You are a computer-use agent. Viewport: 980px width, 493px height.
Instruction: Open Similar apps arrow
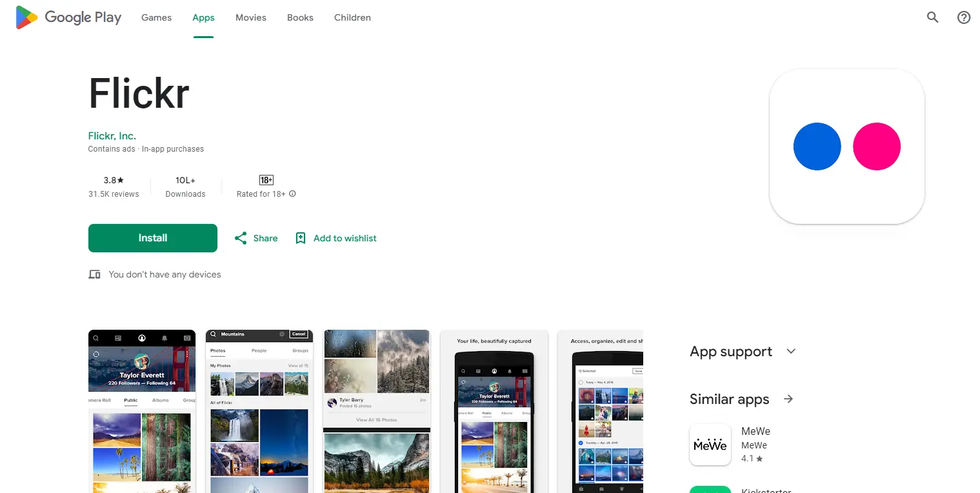coord(788,399)
